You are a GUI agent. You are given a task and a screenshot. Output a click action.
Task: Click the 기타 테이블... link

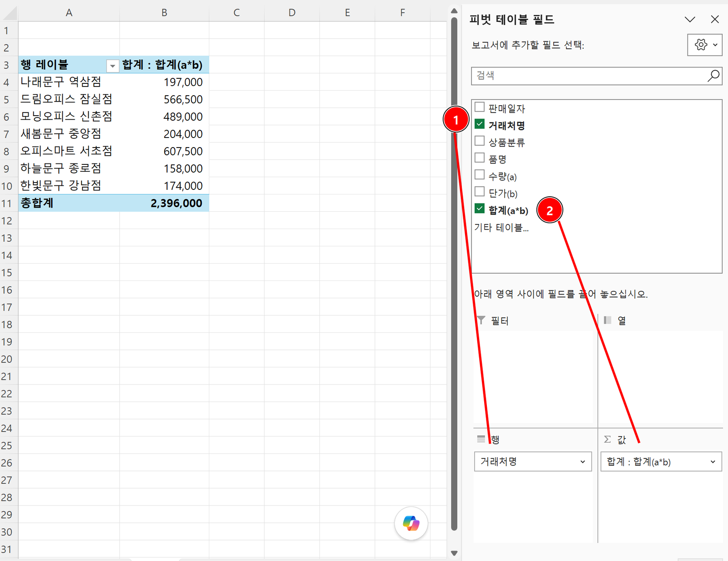point(501,228)
